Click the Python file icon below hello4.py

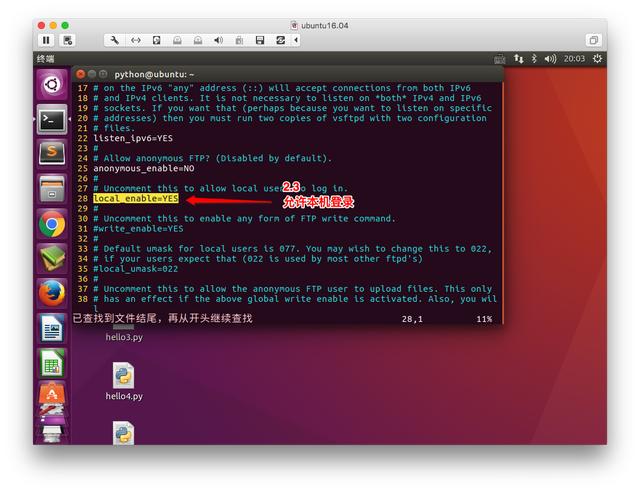[124, 433]
